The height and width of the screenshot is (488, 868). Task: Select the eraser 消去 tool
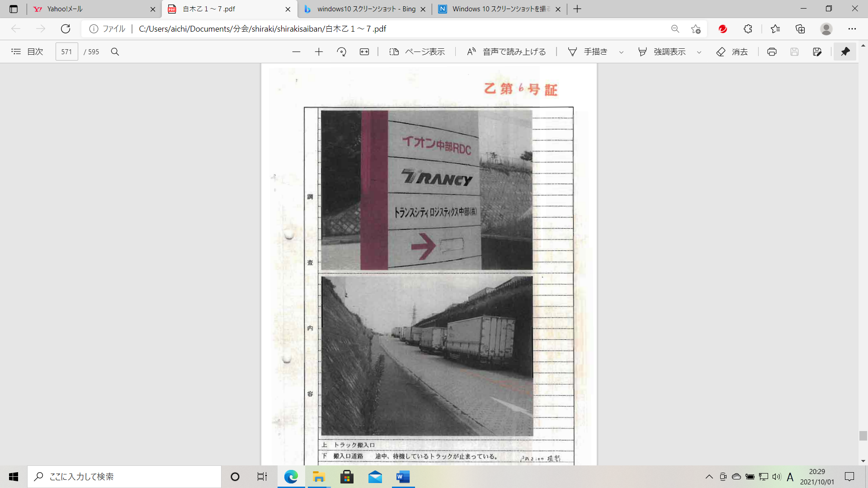click(x=732, y=52)
